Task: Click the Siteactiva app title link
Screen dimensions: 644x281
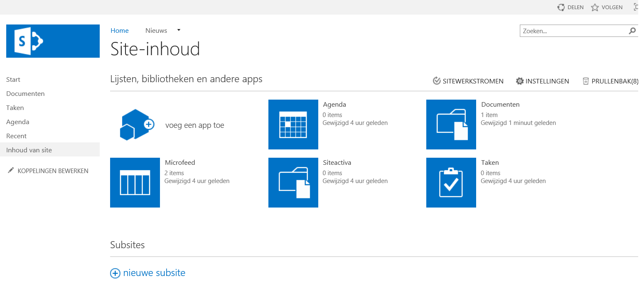Action: point(337,163)
